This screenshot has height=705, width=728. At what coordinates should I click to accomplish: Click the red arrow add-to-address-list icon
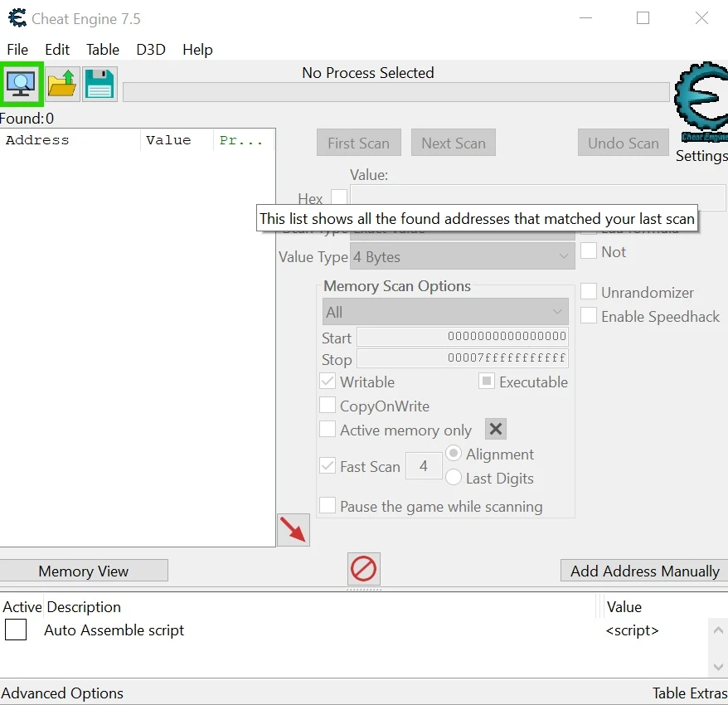[294, 530]
